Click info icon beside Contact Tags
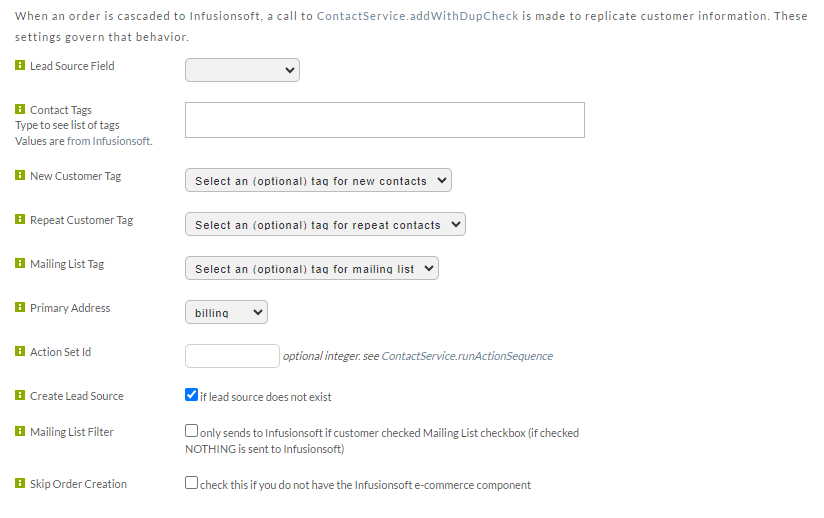 20,109
